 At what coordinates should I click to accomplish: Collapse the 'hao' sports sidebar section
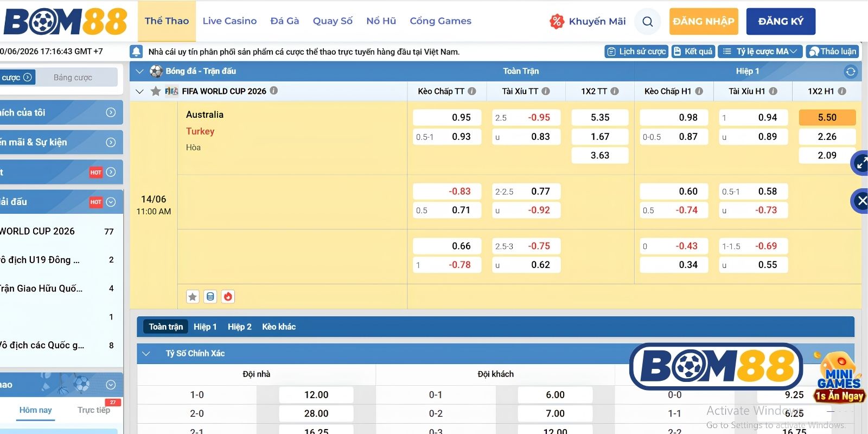[111, 385]
